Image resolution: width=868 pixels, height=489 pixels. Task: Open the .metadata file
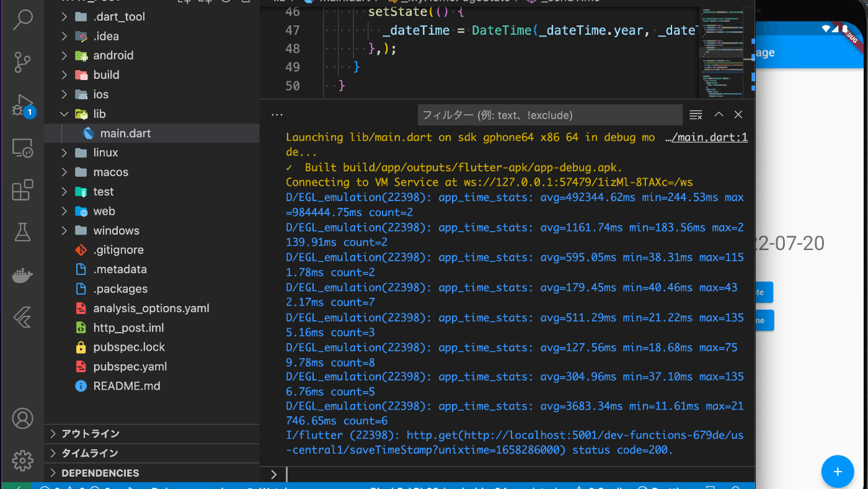[152, 269]
